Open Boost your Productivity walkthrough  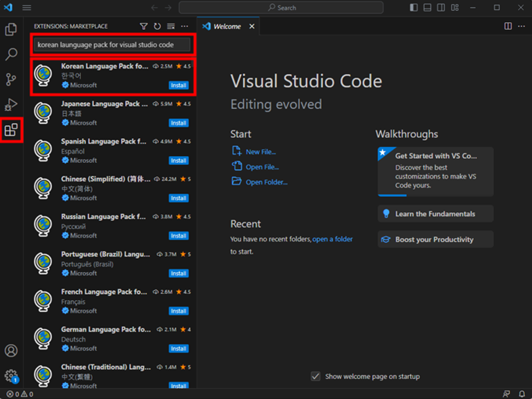[435, 240]
